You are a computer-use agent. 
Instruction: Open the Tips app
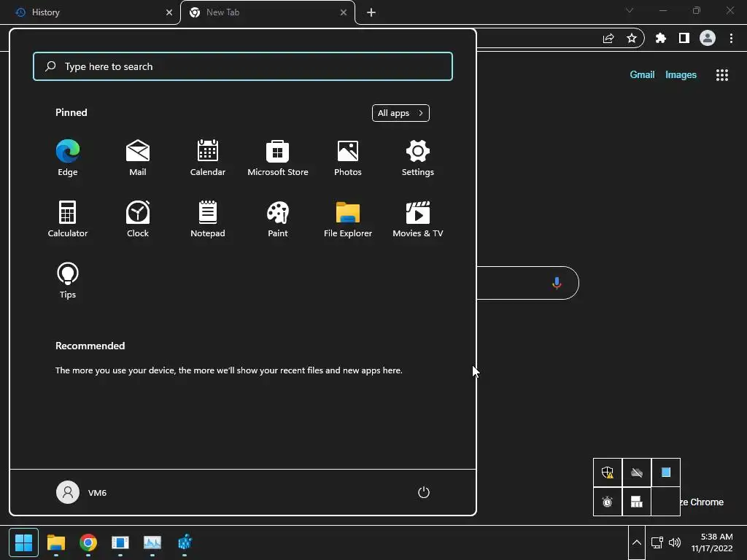tap(68, 281)
